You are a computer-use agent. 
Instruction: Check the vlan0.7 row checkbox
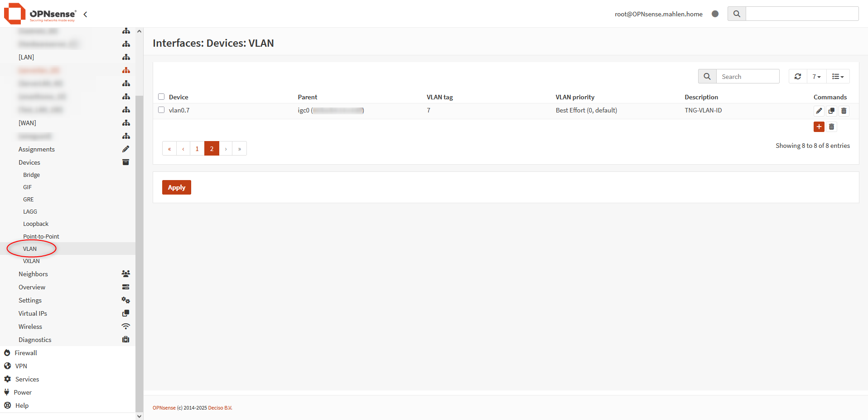point(161,110)
